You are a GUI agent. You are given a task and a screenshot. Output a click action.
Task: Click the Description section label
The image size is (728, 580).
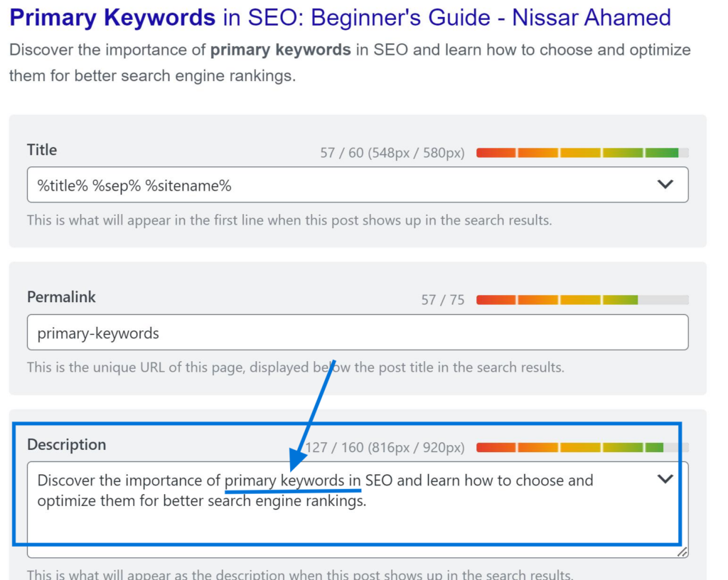click(66, 445)
